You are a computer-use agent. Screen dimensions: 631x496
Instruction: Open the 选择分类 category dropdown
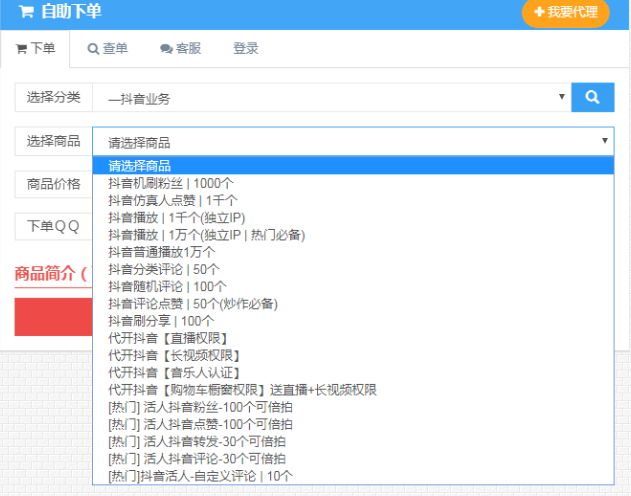[x=332, y=97]
